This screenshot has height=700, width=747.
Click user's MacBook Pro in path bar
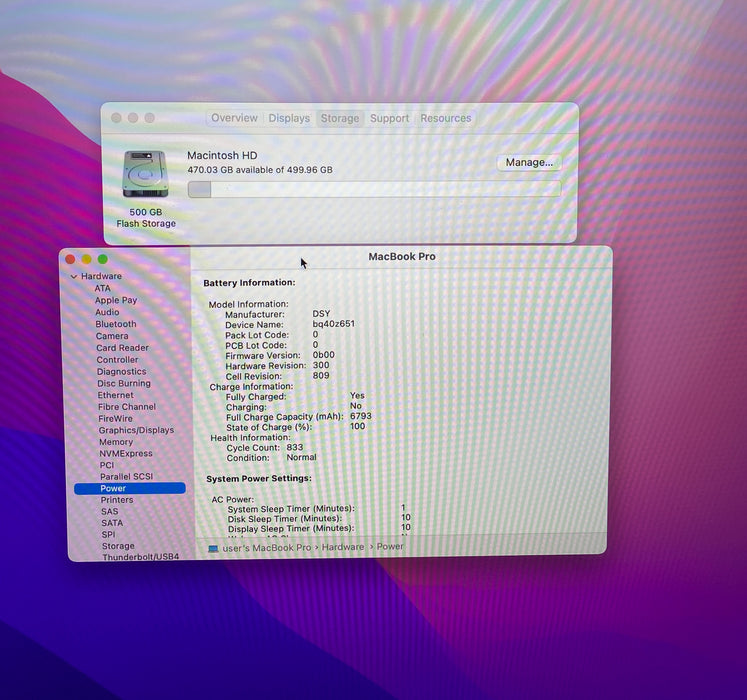click(x=266, y=548)
